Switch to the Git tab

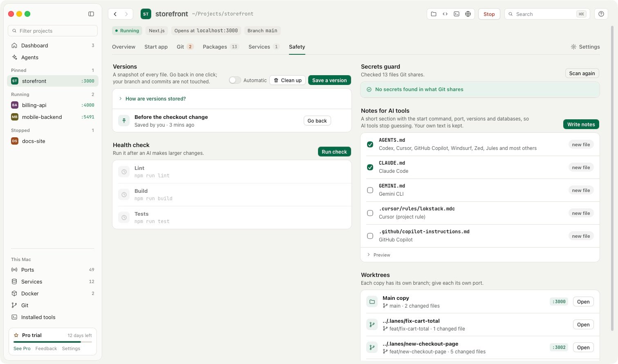click(185, 47)
